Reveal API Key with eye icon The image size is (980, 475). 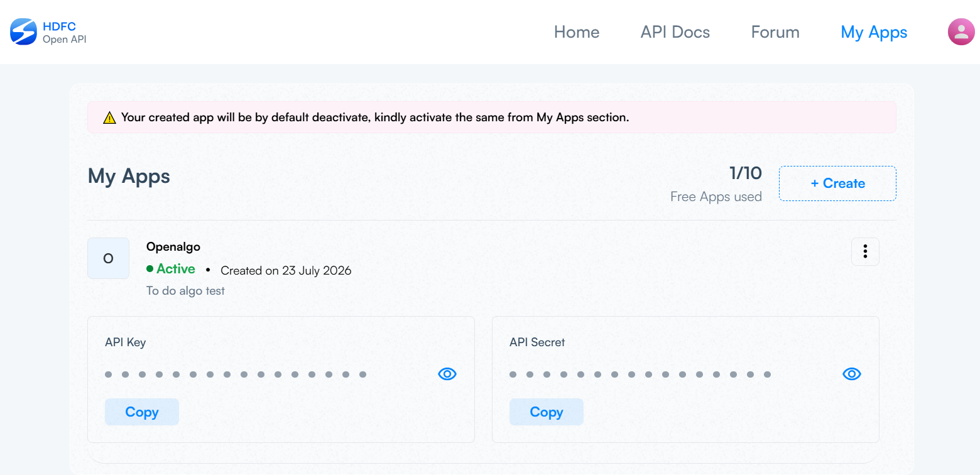click(x=447, y=374)
